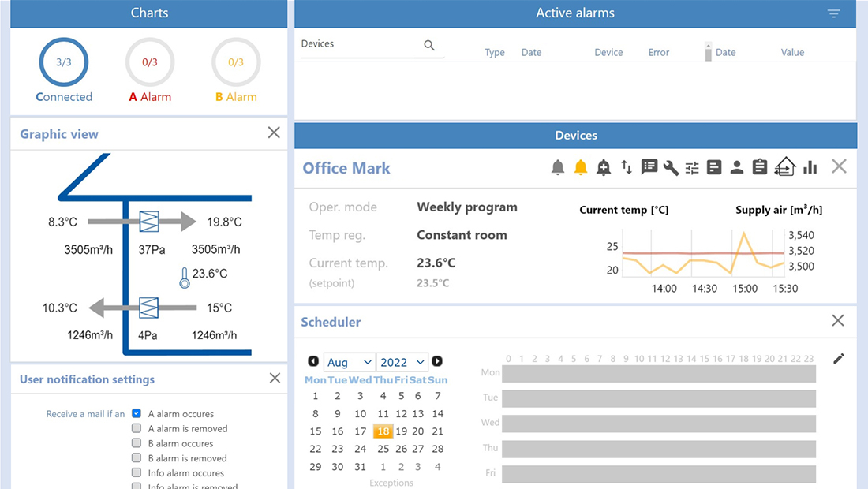Select the Graphic view panel title
868x489 pixels.
[58, 134]
